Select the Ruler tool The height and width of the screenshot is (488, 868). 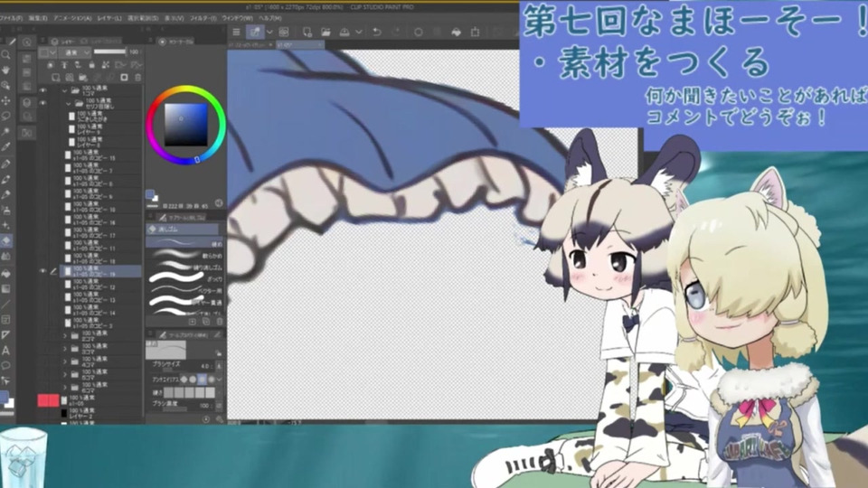(6, 334)
